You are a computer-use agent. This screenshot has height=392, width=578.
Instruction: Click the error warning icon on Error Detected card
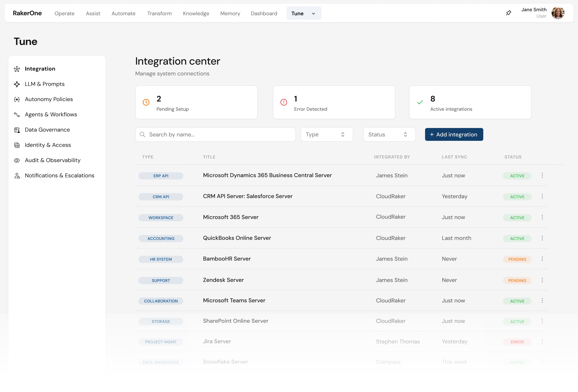click(x=284, y=102)
